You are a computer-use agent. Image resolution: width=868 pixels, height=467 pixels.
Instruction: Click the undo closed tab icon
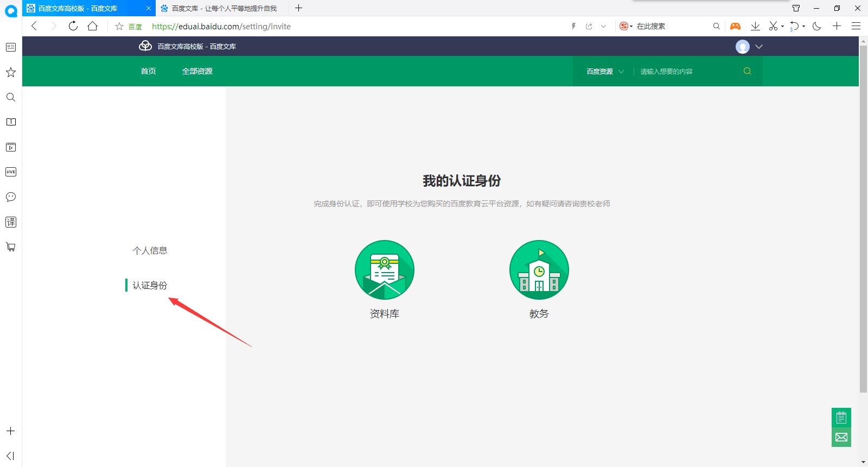(794, 26)
